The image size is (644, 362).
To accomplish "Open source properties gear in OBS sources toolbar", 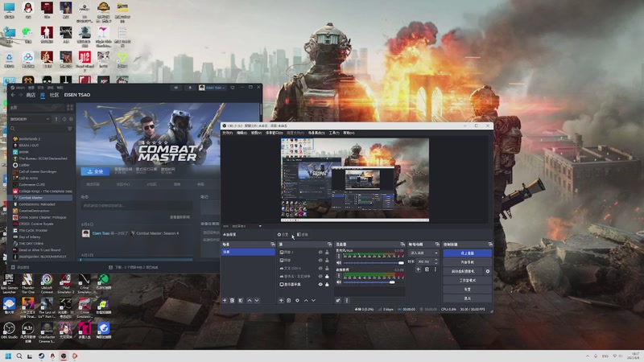I will [297, 300].
